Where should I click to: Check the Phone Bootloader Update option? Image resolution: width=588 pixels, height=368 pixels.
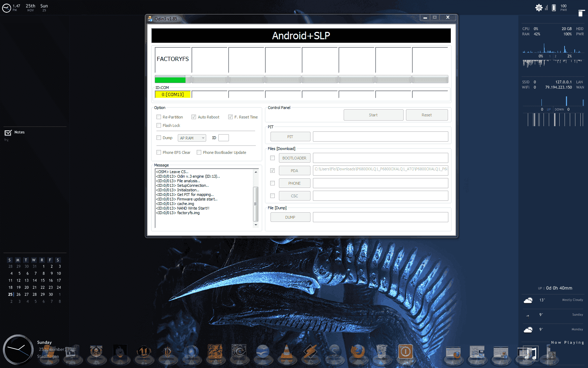tap(199, 152)
